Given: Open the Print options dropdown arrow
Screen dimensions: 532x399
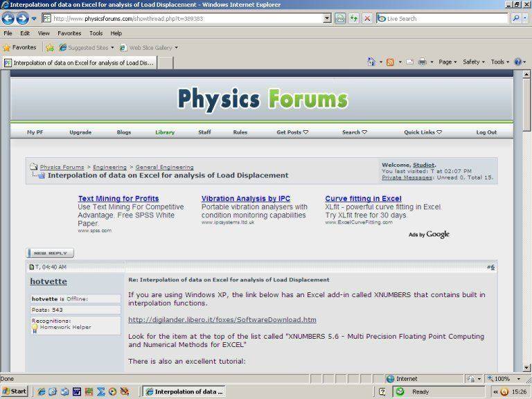Looking at the screenshot, I should pyautogui.click(x=432, y=62).
